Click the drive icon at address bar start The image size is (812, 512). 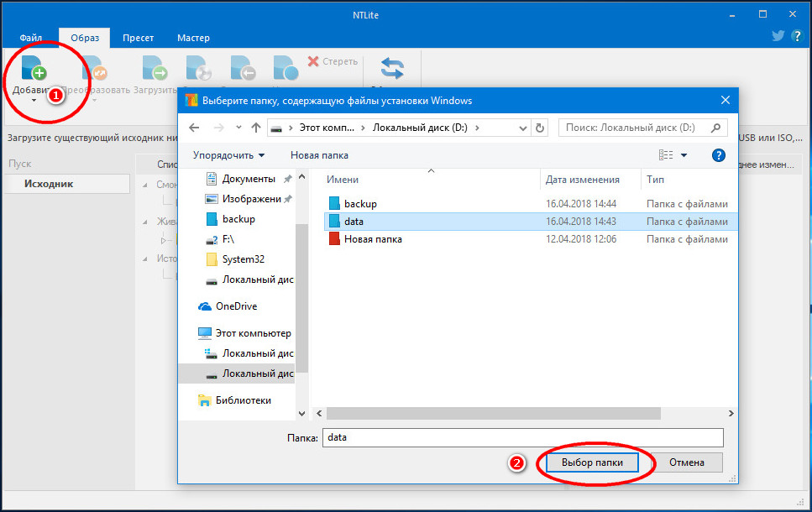pos(276,128)
